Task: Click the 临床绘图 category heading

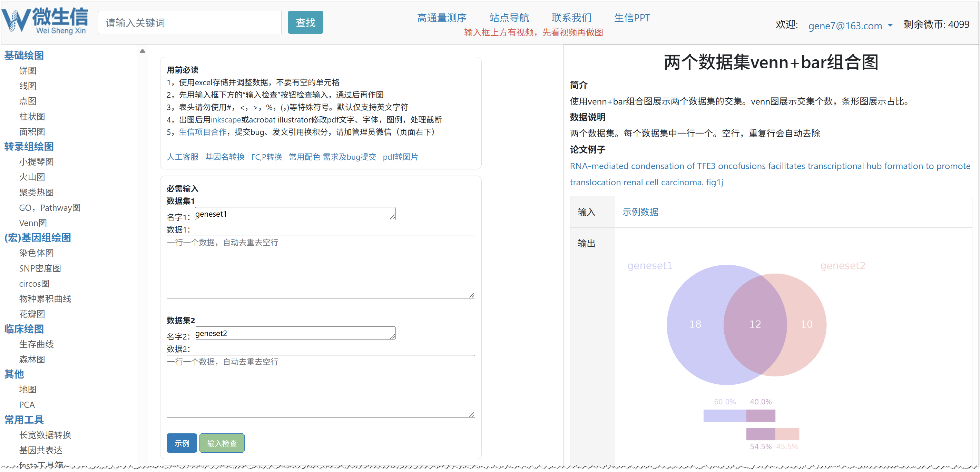Action: click(24, 329)
